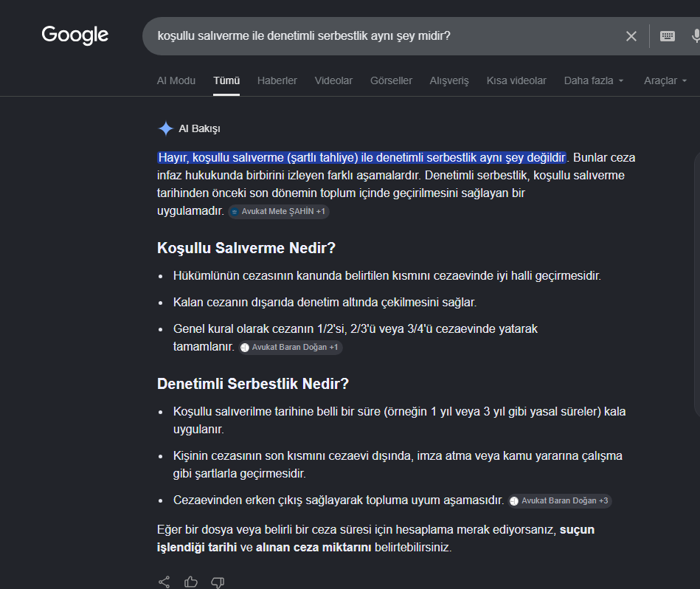Click bullet Genel kural olarak cezanın 1/2'si

[x=356, y=337]
